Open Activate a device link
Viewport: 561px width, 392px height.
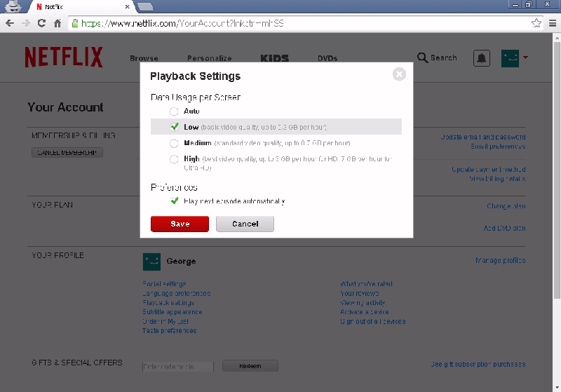coord(365,312)
